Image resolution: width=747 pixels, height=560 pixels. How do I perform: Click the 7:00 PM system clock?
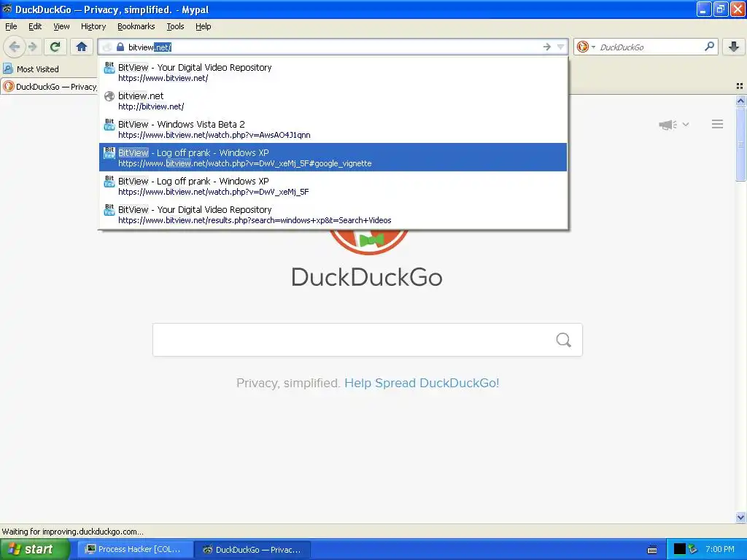(720, 549)
